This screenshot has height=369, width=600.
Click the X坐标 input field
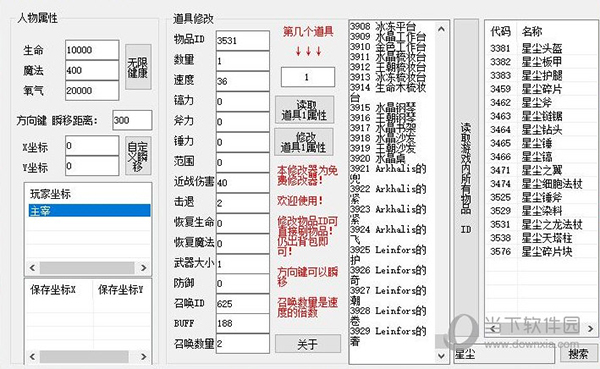(92, 145)
